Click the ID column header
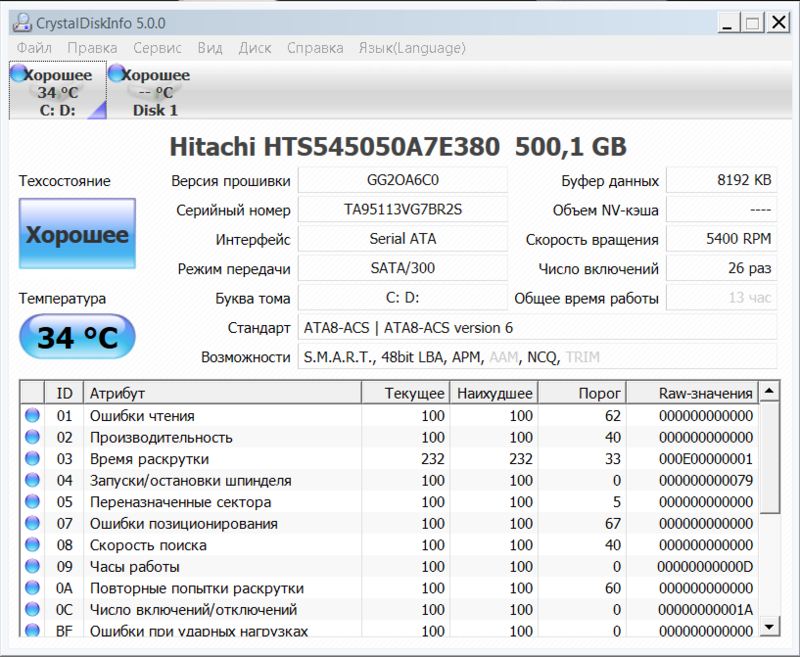The height and width of the screenshot is (657, 800). [64, 393]
